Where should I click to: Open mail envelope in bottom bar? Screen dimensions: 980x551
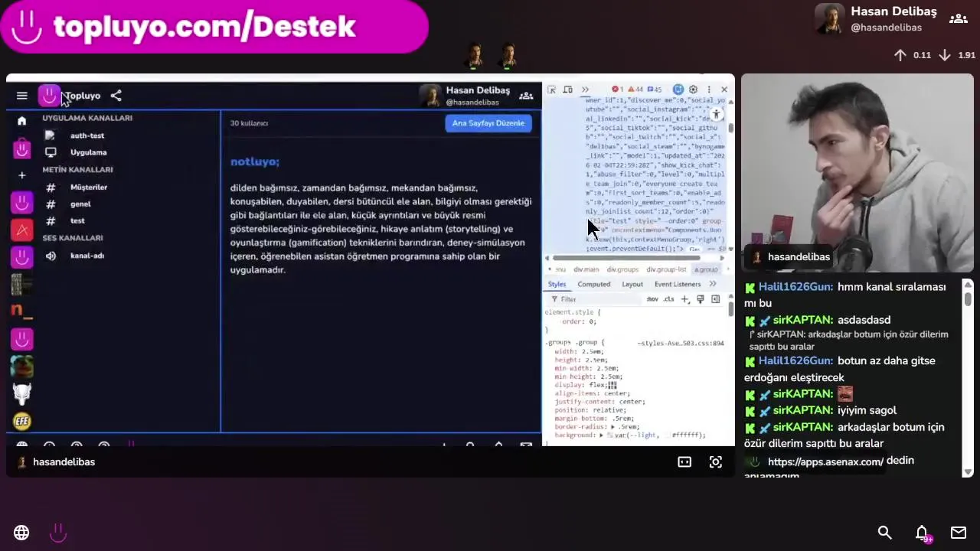coord(959,533)
